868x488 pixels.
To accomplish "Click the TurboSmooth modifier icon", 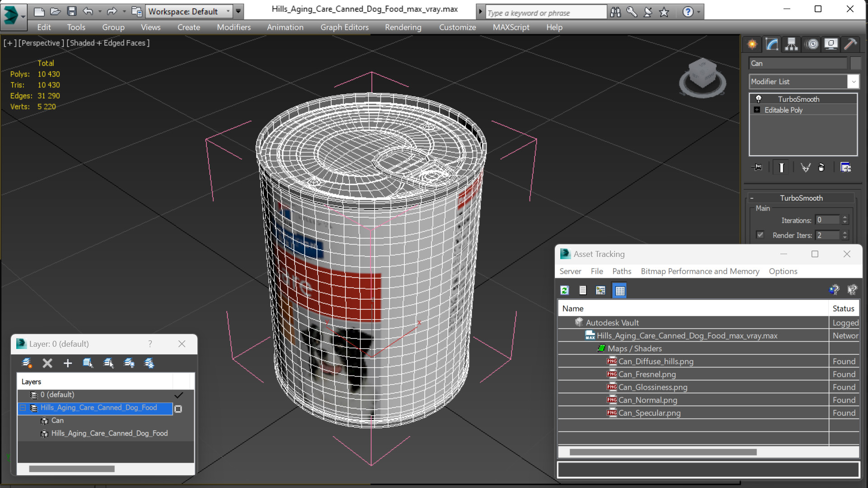I will coord(758,98).
